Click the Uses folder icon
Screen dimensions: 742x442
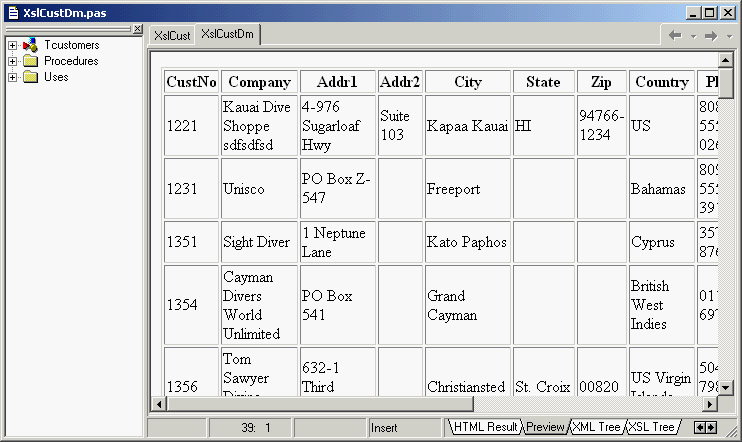[30, 77]
